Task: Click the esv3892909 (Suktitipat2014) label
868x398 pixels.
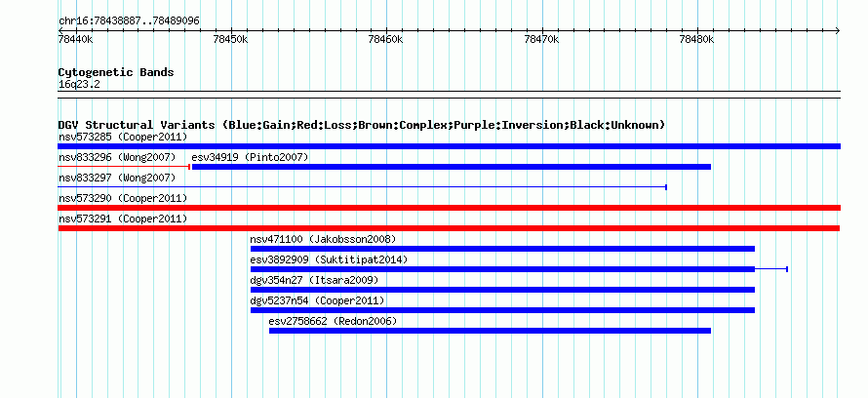Action: click(x=329, y=259)
